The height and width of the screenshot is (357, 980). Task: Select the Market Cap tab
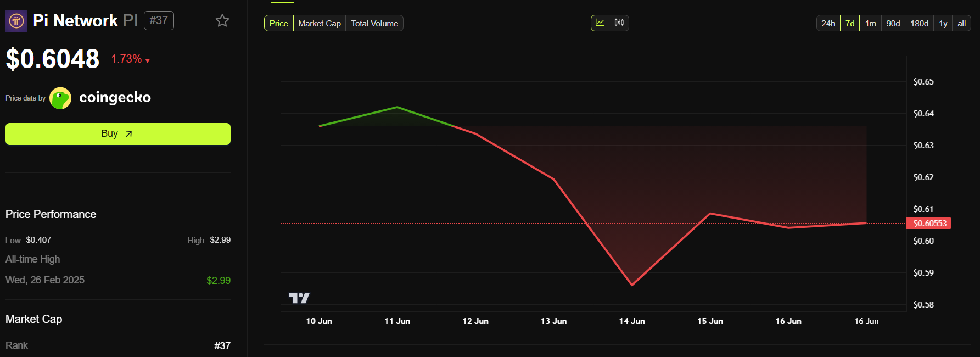[320, 23]
